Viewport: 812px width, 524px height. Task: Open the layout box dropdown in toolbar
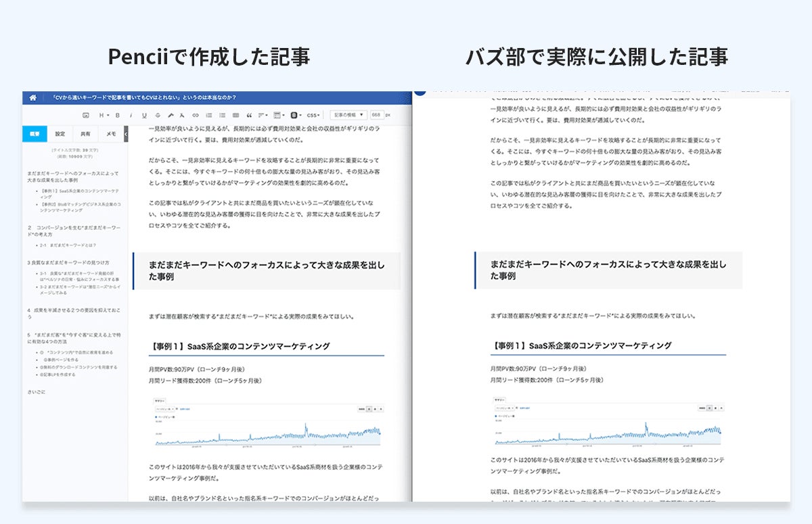pos(280,116)
